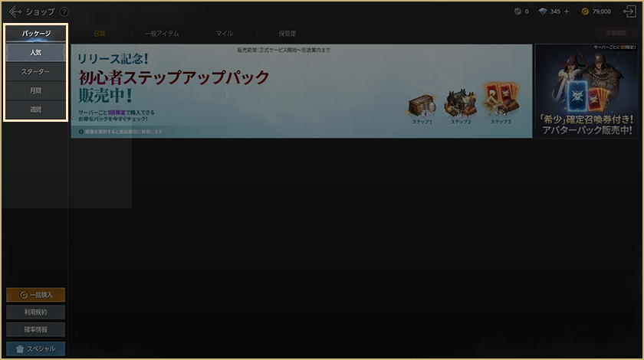The width and height of the screenshot is (644, 360).
Task: Switch to the 一般アイテム tab
Action: coord(161,34)
